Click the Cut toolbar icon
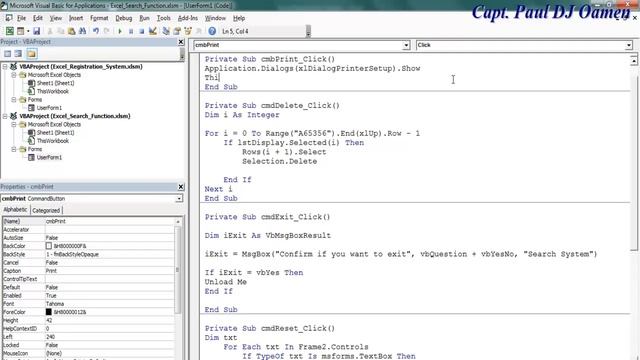This screenshot has width=640, height=360. click(x=50, y=31)
